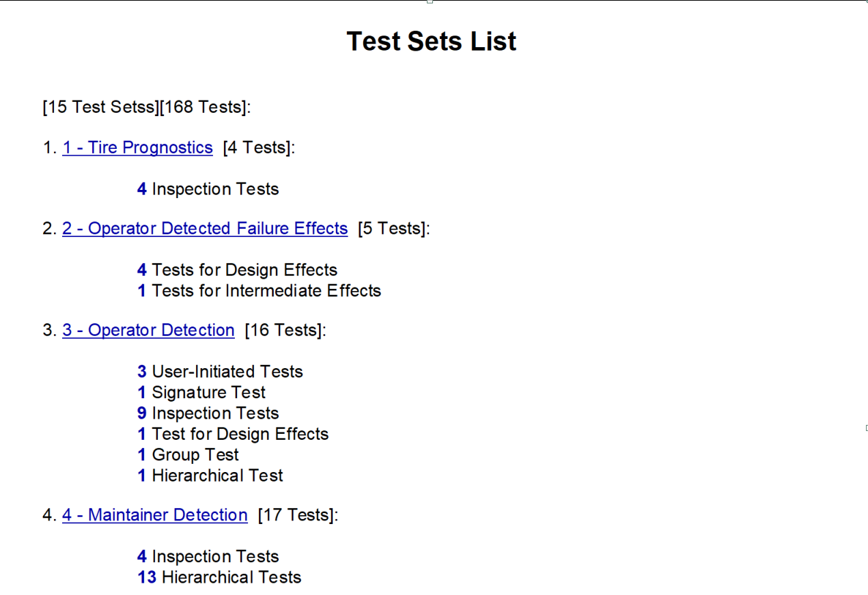This screenshot has height=595, width=868.
Task: Click the 4 Inspection Tests line under Maintainer Detection
Action: 208,557
